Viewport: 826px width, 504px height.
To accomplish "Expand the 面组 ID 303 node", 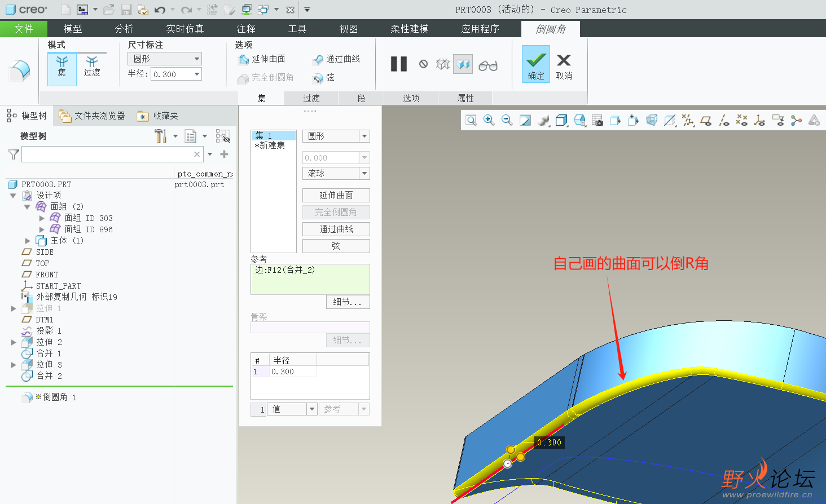I will pyautogui.click(x=42, y=218).
